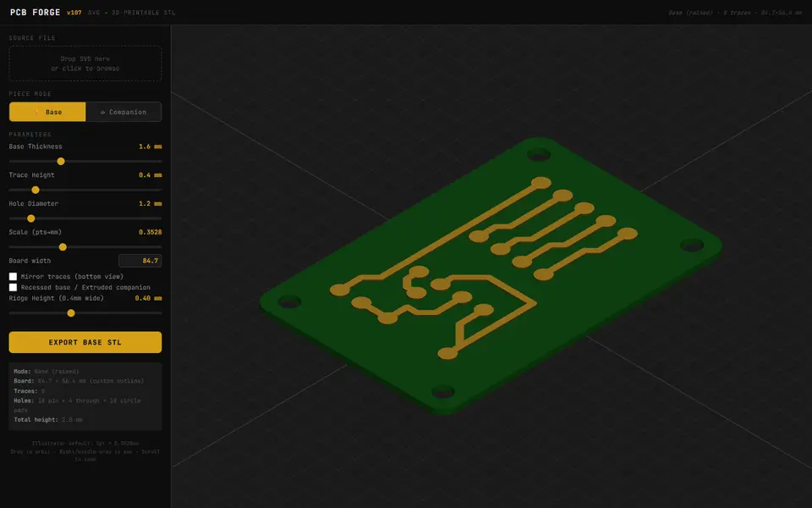
Task: Click the PCB FORGE title
Action: 36,13
